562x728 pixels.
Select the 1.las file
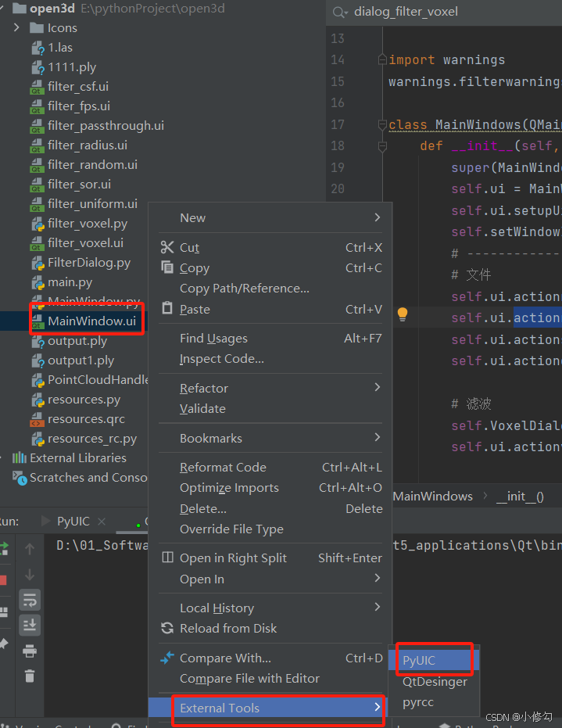[x=52, y=48]
